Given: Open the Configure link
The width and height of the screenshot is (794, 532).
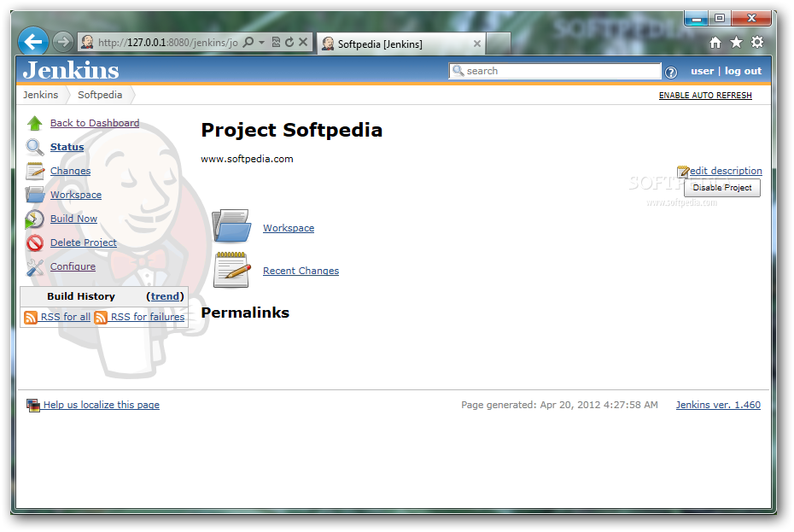Looking at the screenshot, I should [73, 266].
